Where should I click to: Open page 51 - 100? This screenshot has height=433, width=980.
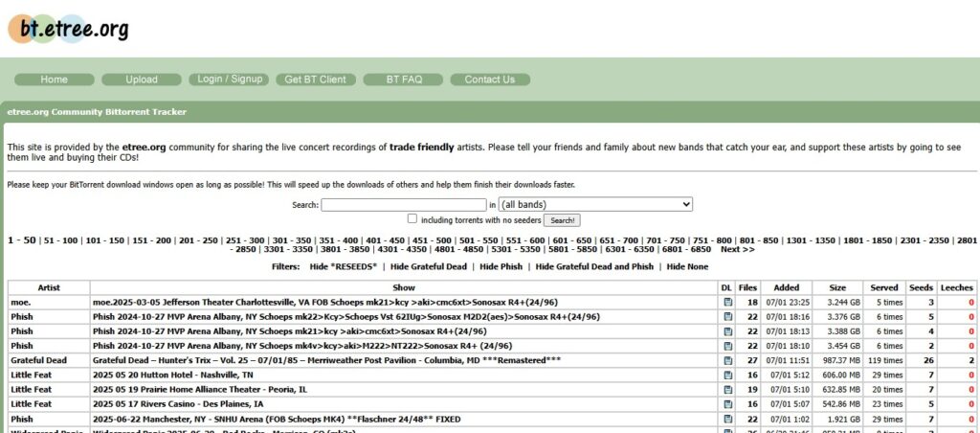pyautogui.click(x=60, y=240)
